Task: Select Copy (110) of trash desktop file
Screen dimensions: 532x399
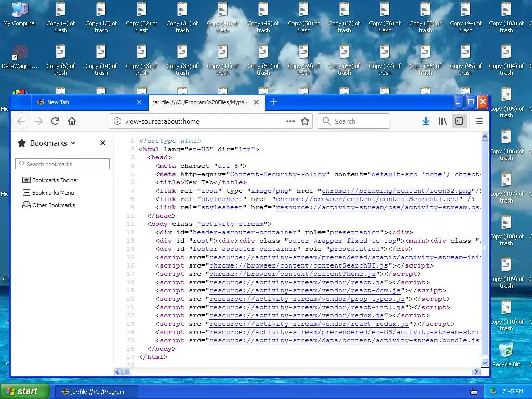Action: (506, 315)
